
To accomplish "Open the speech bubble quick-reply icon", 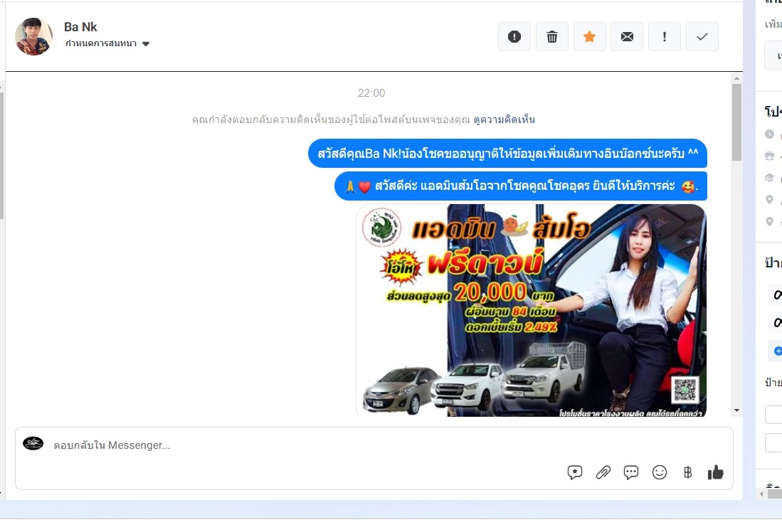I will coord(631,472).
